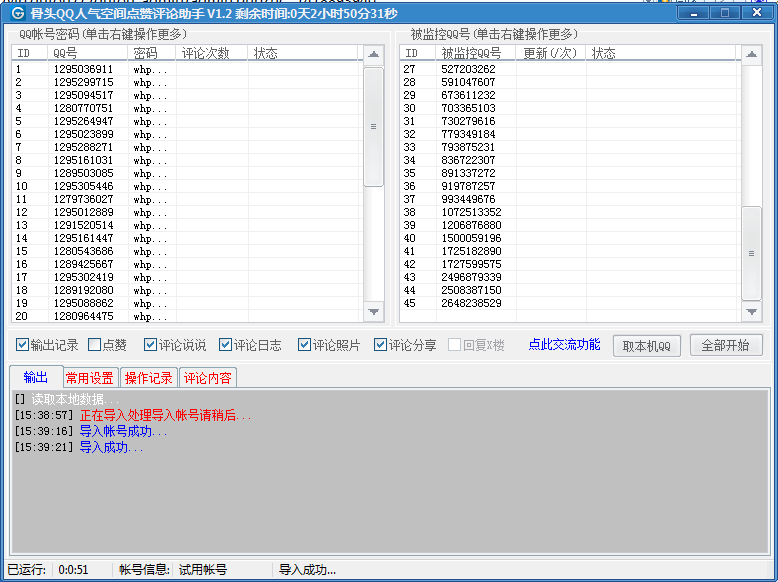Image resolution: width=778 pixels, height=582 pixels.
Task: Select account row 1295302419
Action: tap(187, 277)
